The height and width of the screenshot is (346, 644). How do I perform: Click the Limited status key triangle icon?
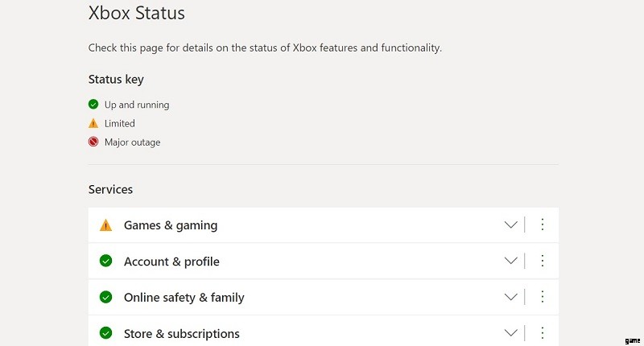[93, 123]
